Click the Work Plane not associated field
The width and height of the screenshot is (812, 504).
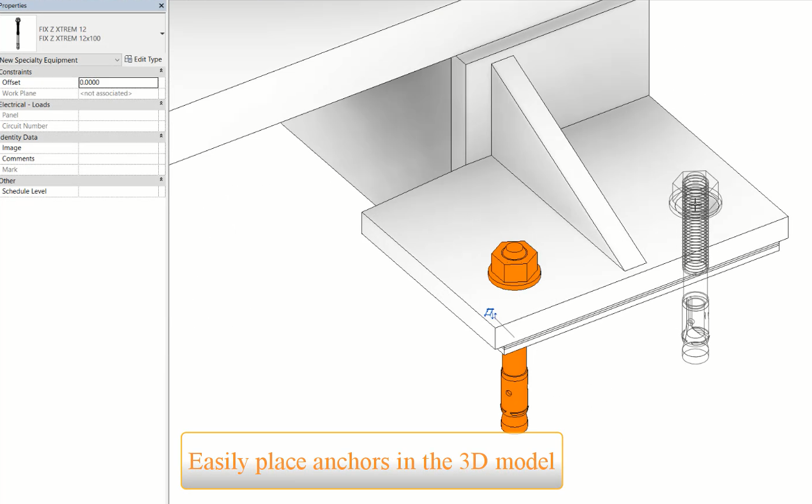[x=119, y=93]
